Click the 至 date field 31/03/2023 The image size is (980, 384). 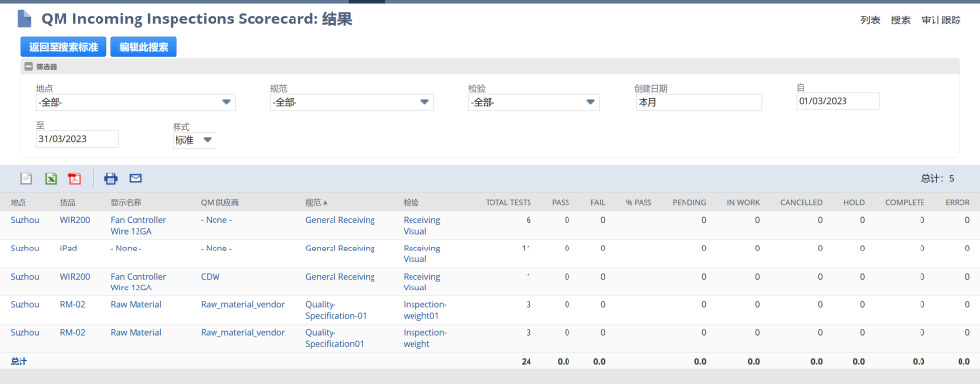click(x=77, y=139)
